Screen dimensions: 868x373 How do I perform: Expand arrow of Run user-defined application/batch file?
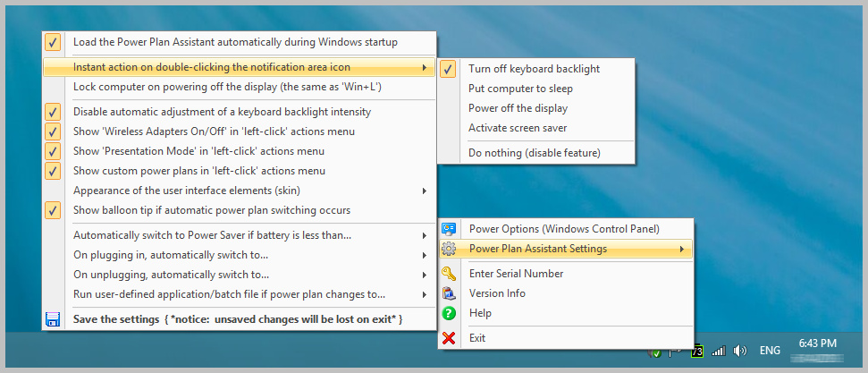click(x=425, y=295)
